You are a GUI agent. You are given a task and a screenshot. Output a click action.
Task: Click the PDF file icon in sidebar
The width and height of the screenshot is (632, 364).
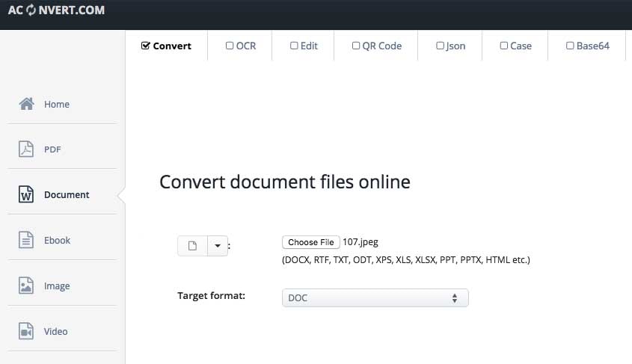point(26,149)
